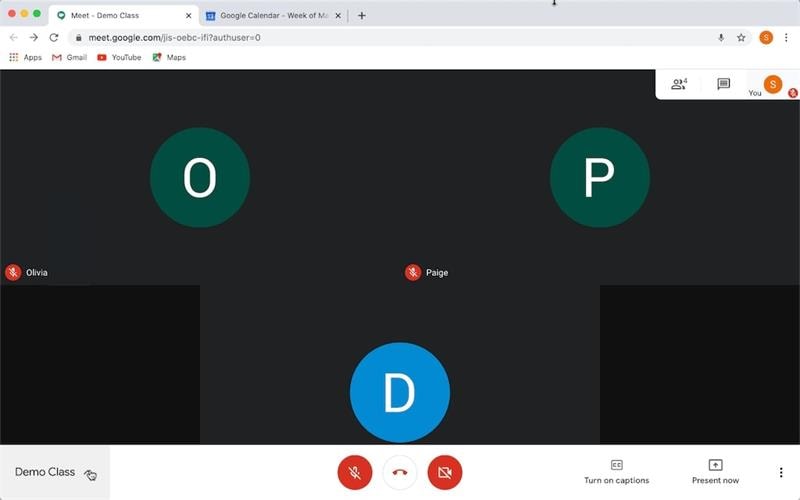Go forward in browser history
Image resolution: width=800 pixels, height=500 pixels.
(34, 37)
